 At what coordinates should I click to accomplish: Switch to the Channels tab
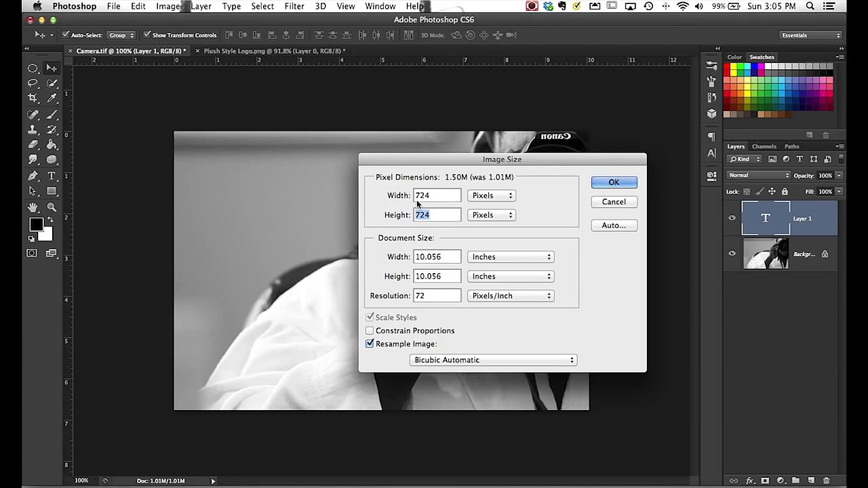[x=764, y=146]
